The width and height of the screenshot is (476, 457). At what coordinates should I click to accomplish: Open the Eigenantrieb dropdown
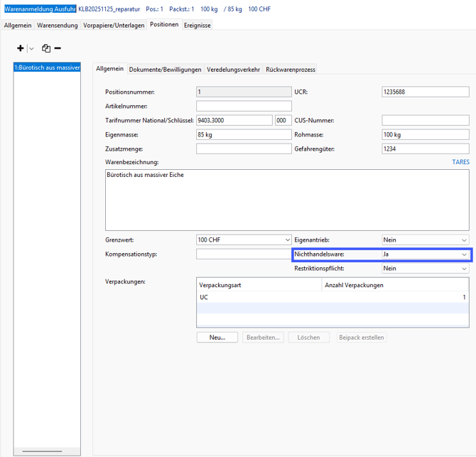coord(464,240)
